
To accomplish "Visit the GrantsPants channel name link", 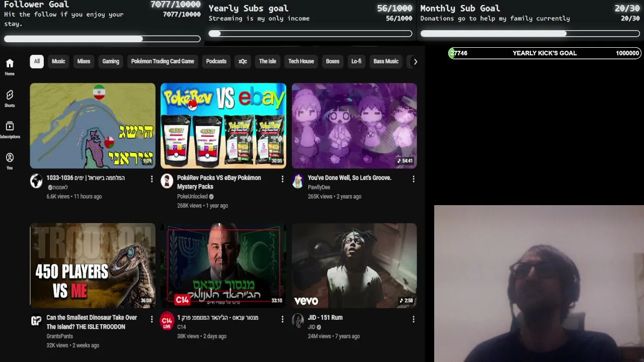I will [60, 336].
